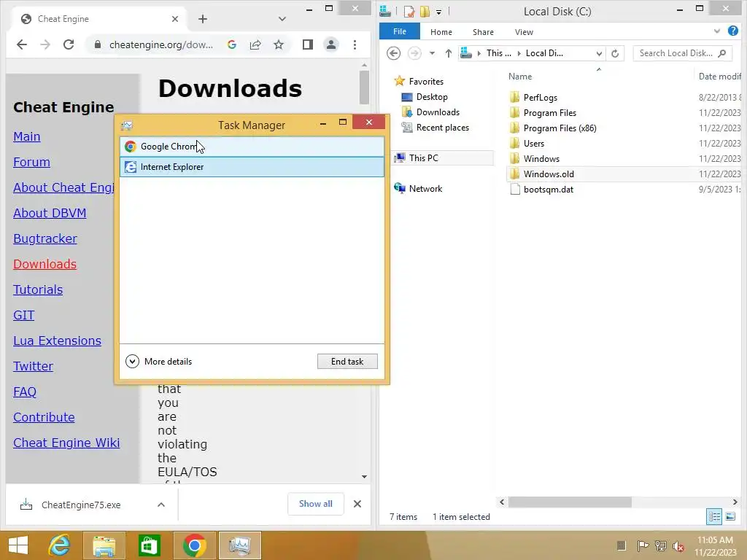
Task: Reload the Cheat Engine page in Chrome
Action: [x=69, y=44]
